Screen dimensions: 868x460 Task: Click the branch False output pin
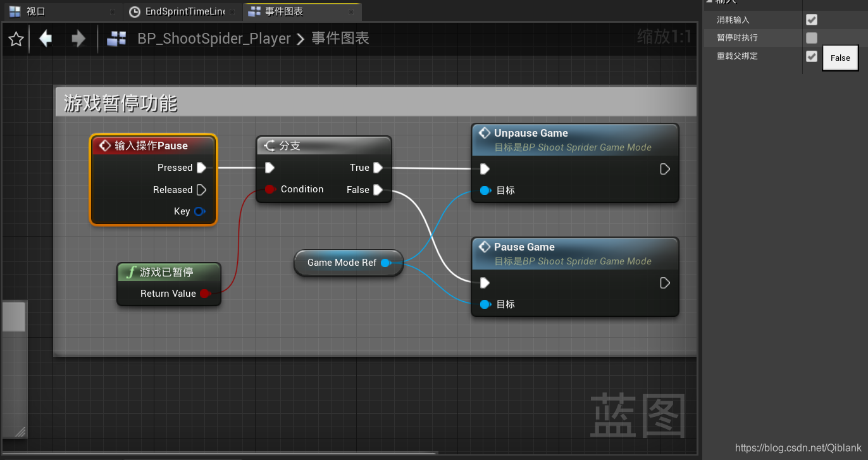378,190
